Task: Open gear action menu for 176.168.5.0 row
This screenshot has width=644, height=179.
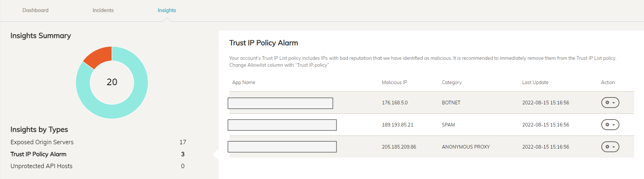Action: 610,103
